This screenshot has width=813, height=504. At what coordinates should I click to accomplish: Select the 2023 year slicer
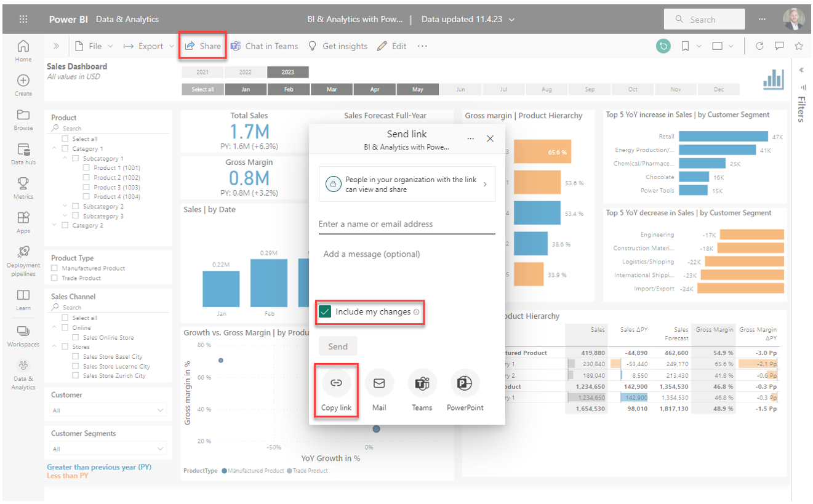point(288,72)
